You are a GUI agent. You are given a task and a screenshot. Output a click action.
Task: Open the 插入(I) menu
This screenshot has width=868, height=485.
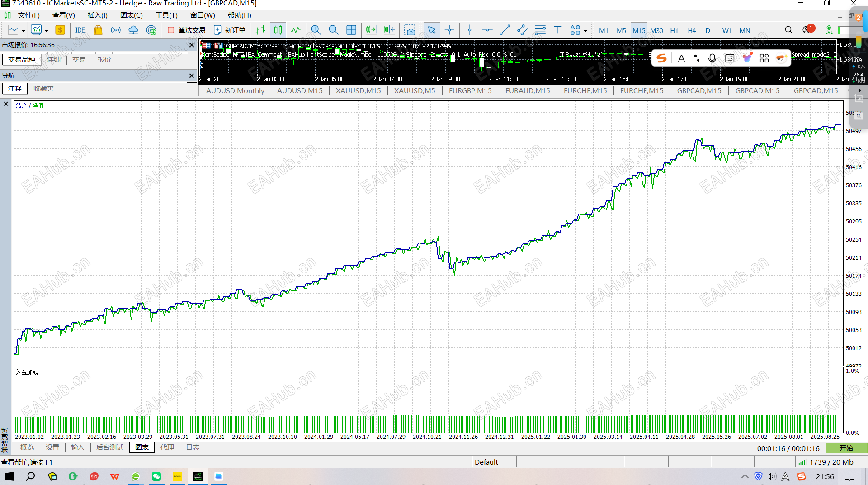(98, 15)
